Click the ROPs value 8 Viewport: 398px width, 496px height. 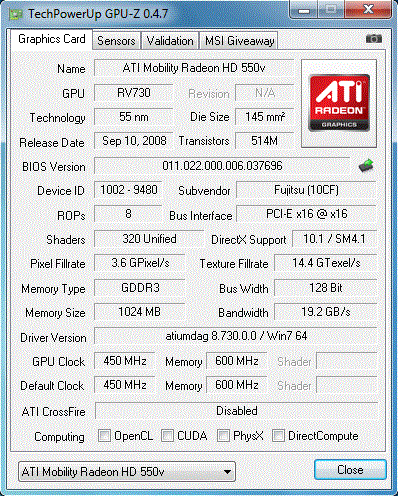click(128, 214)
